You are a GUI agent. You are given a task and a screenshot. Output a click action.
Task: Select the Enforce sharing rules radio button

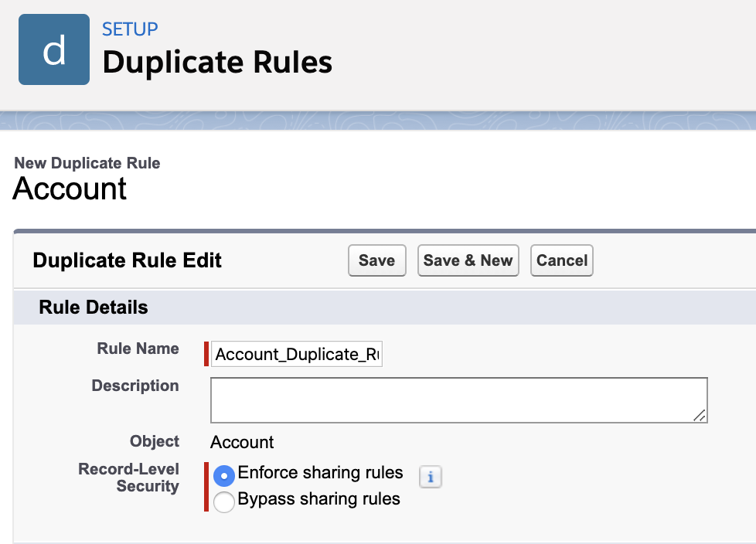point(224,476)
